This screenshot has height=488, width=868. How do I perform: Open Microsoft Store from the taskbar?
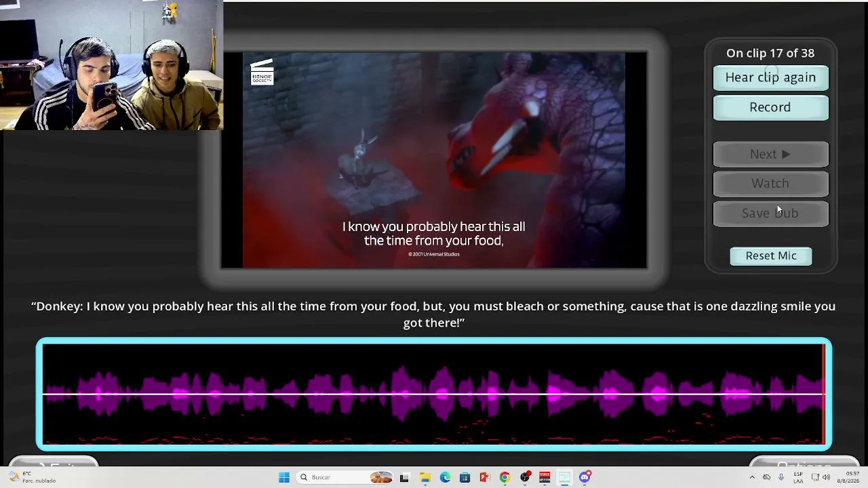[x=465, y=477]
